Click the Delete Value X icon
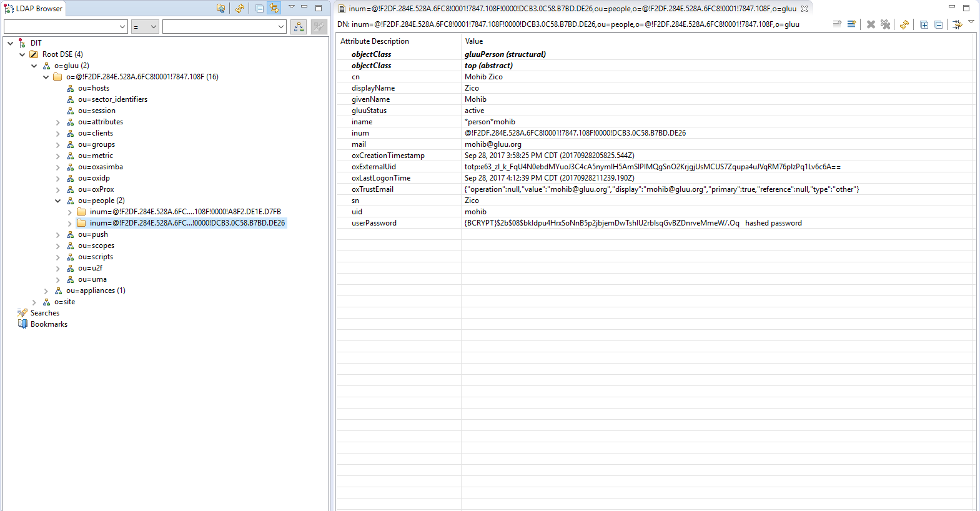 [x=871, y=24]
